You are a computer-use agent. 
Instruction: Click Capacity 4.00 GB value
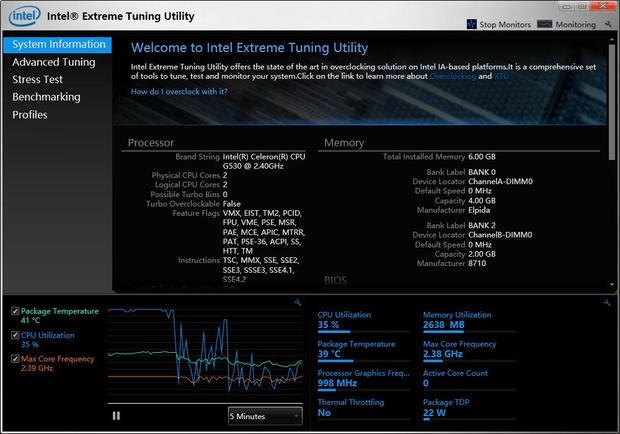pos(482,201)
